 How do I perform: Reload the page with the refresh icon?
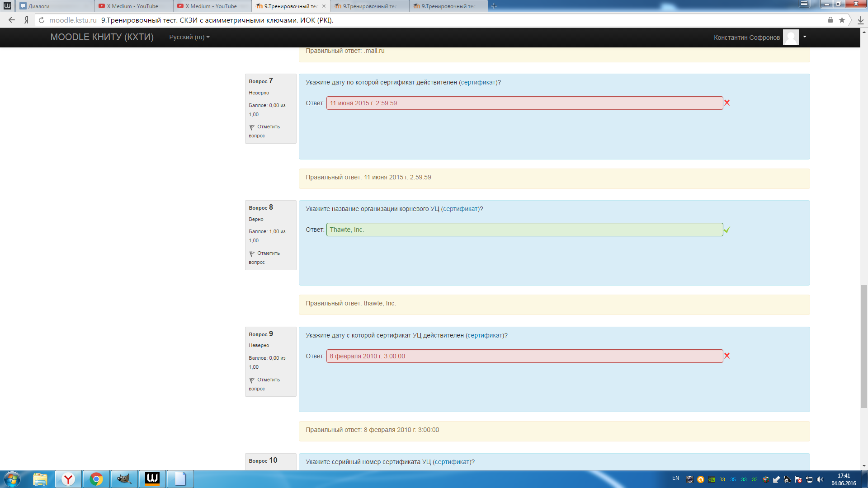(x=42, y=20)
